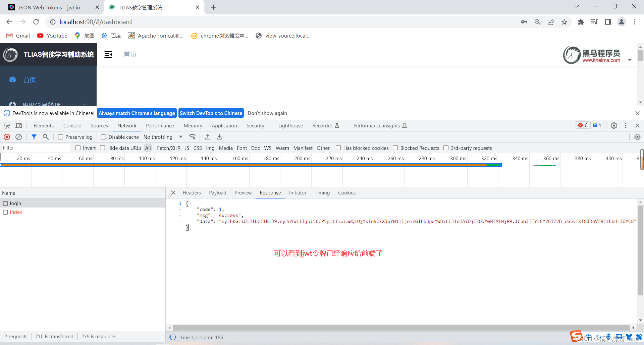This screenshot has height=345, width=644.
Task: Click the network Filter text field
Action: click(35, 148)
